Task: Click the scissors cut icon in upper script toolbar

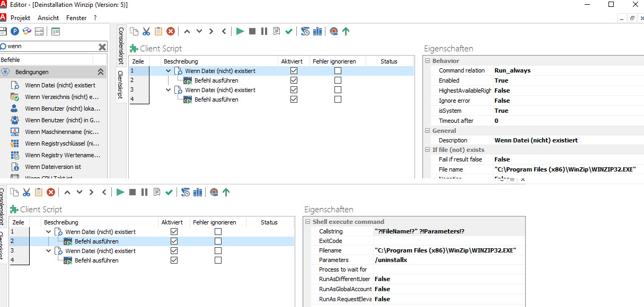Action: (146, 31)
